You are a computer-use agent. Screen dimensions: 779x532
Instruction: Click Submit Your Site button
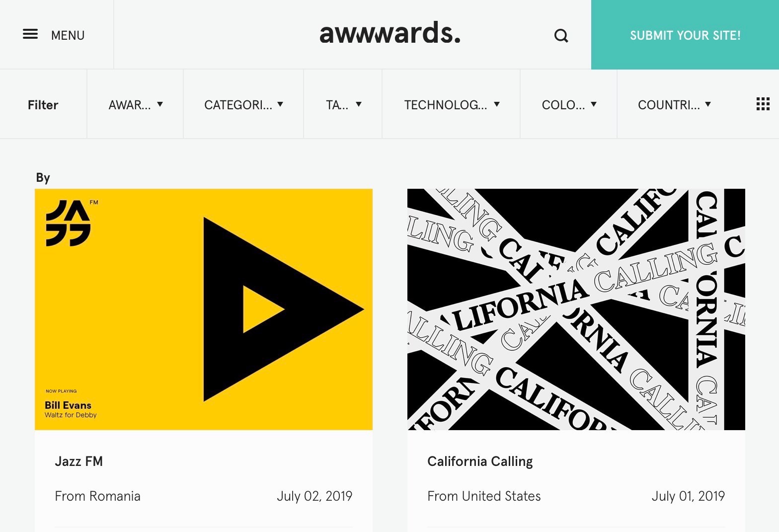(x=685, y=35)
